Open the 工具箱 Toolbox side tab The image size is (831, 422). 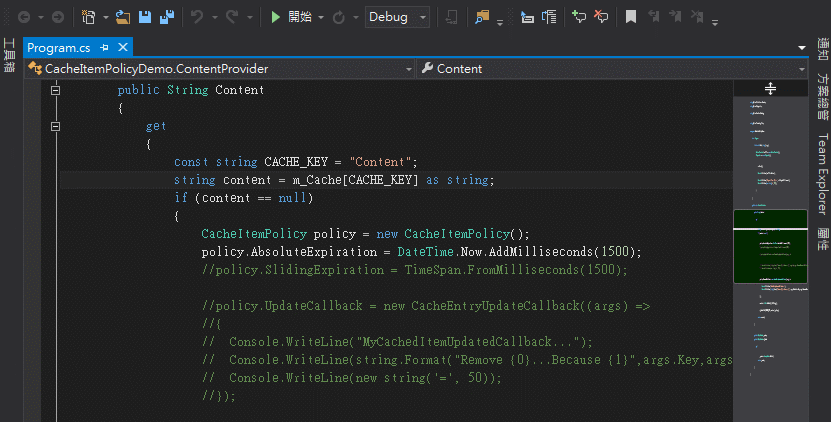(x=9, y=55)
